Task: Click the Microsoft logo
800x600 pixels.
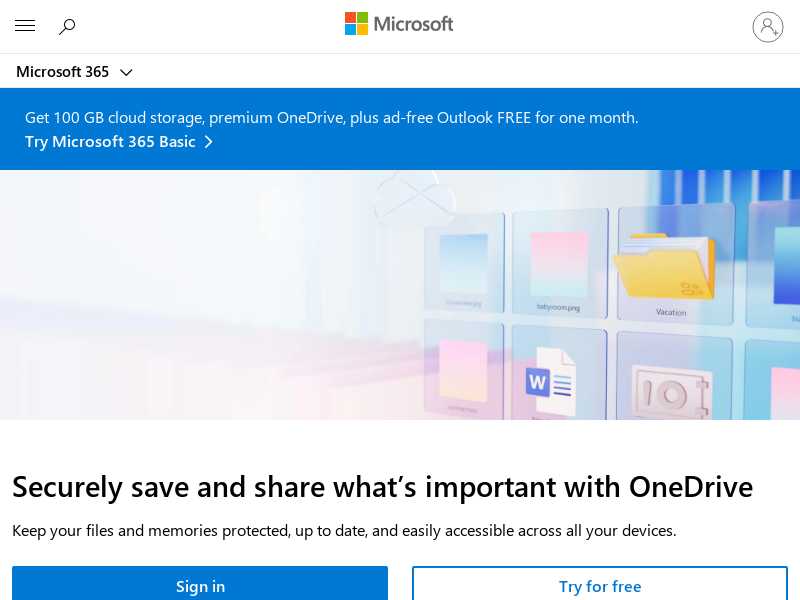Action: (x=399, y=24)
